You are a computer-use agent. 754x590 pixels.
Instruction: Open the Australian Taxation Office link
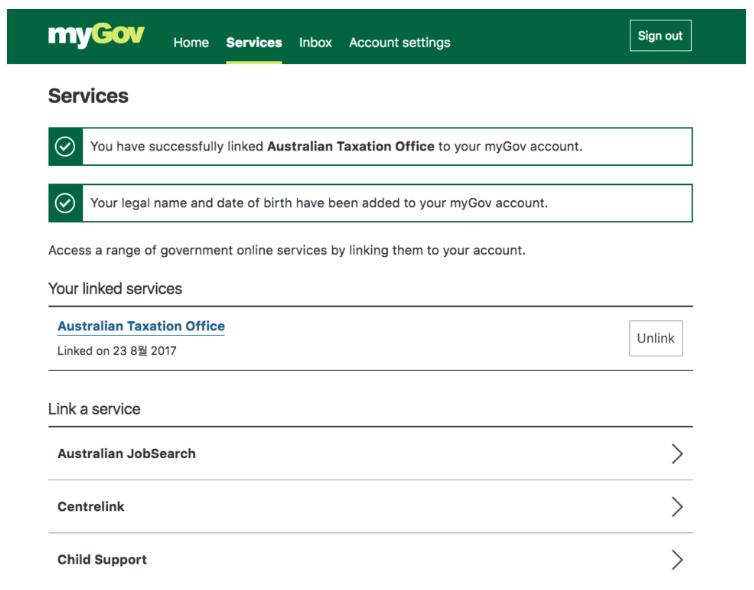[141, 326]
